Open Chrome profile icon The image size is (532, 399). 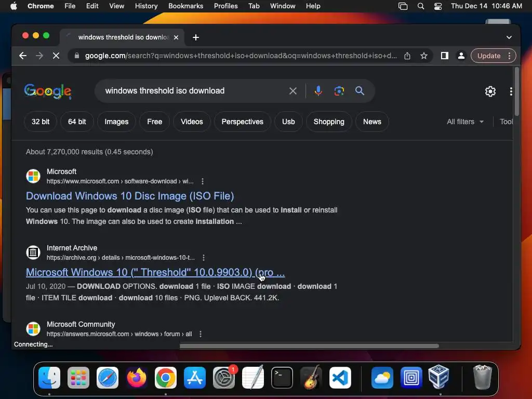[461, 56]
